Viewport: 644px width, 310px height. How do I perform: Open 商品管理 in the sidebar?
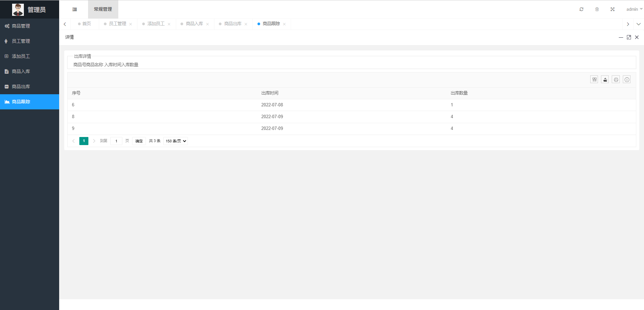tap(30, 26)
